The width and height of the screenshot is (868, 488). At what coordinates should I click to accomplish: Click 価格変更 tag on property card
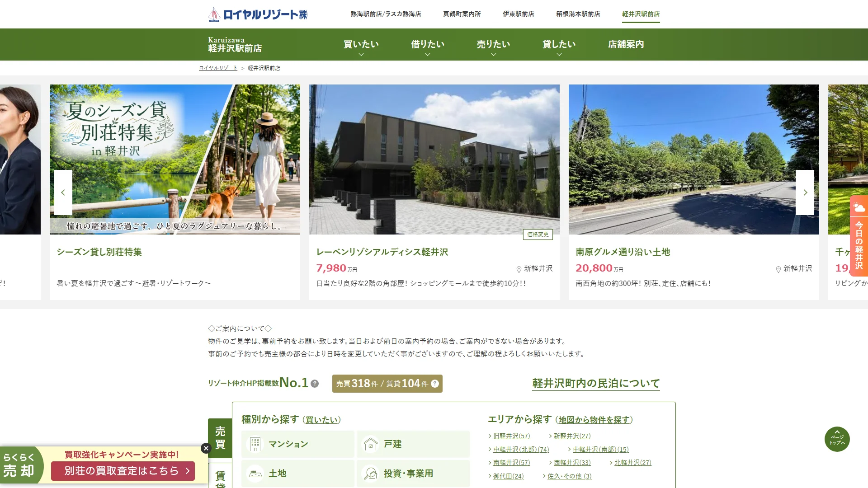[x=538, y=235]
